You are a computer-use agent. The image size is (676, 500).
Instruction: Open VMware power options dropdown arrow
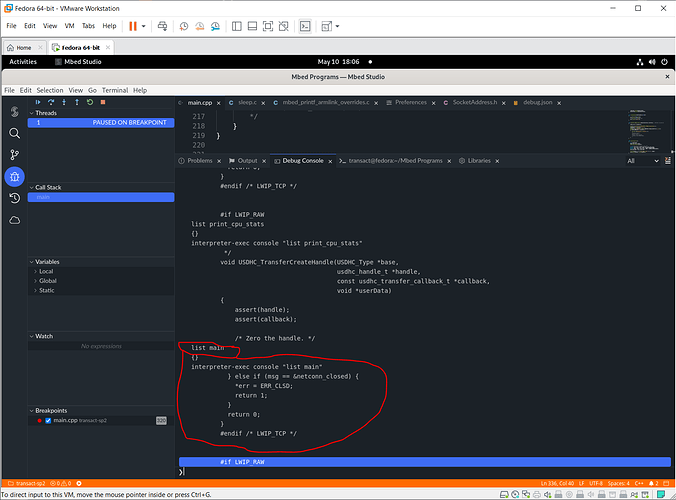(144, 26)
